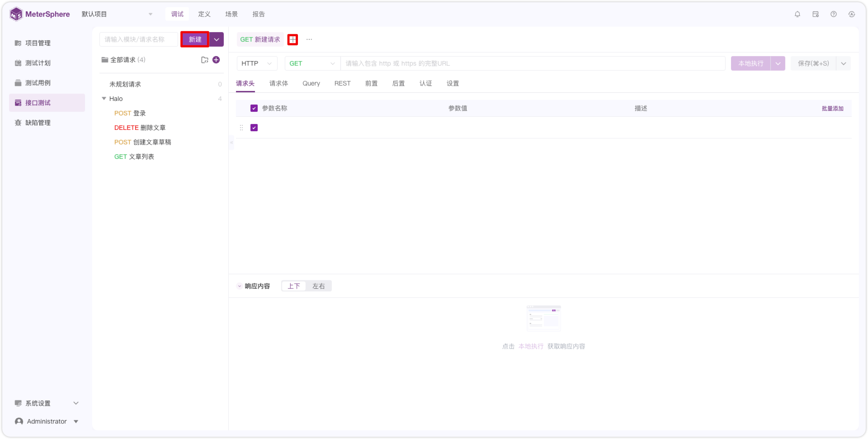The image size is (868, 439).
Task: Open the GET method dropdown
Action: click(x=312, y=63)
